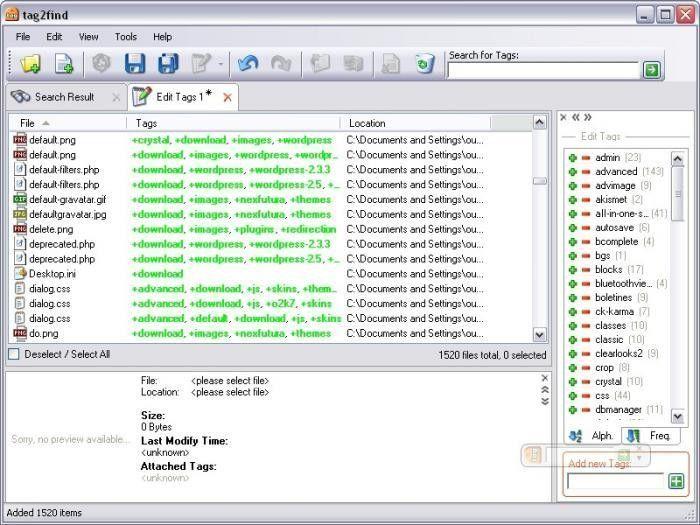The image size is (700, 525).
Task: Collapse tag panel with left double chevron
Action: tap(576, 117)
